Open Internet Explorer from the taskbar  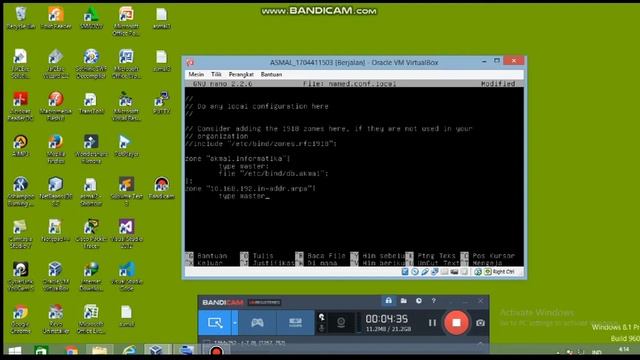tap(129, 351)
